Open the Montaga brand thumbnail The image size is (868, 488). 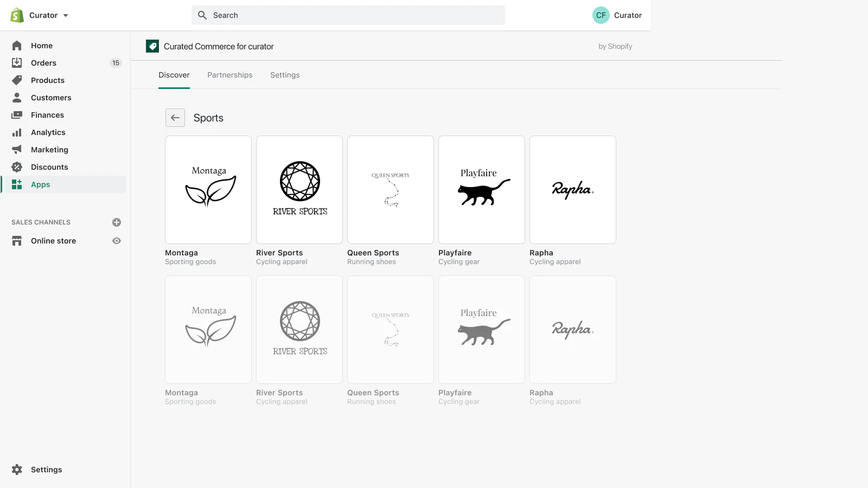coord(208,190)
